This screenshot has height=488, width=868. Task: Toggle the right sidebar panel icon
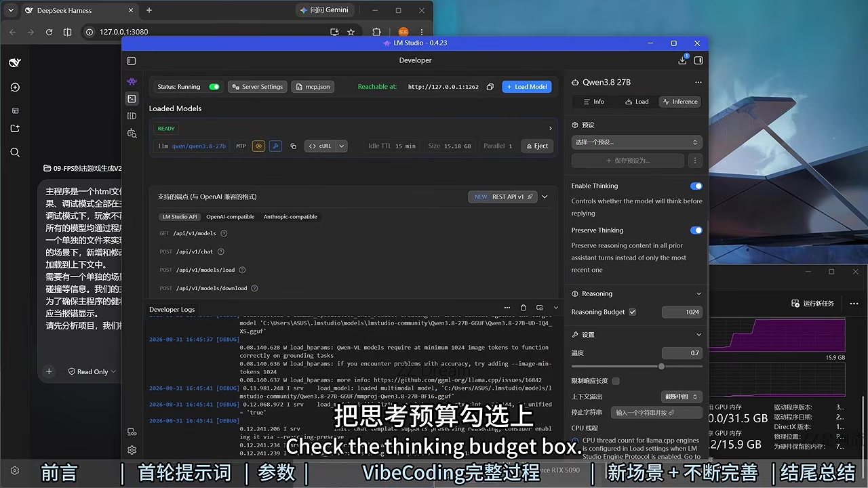pos(698,60)
